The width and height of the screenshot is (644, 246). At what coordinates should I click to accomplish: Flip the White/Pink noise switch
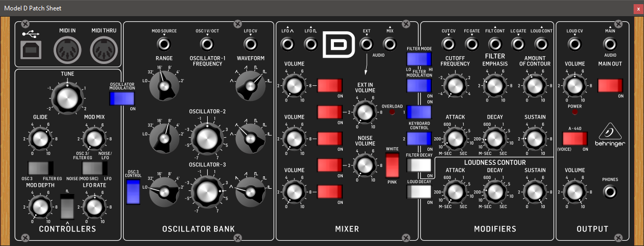392,165
